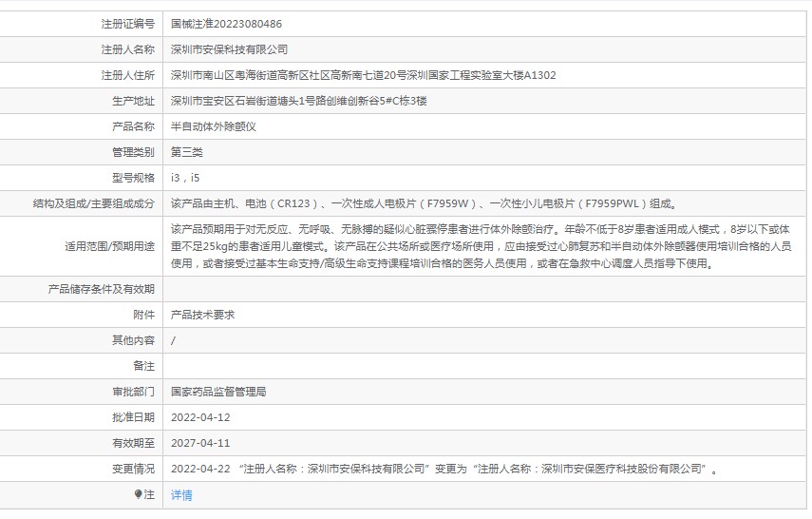Select expiry date 2027-04-11
The height and width of the screenshot is (519, 812).
[x=200, y=443]
